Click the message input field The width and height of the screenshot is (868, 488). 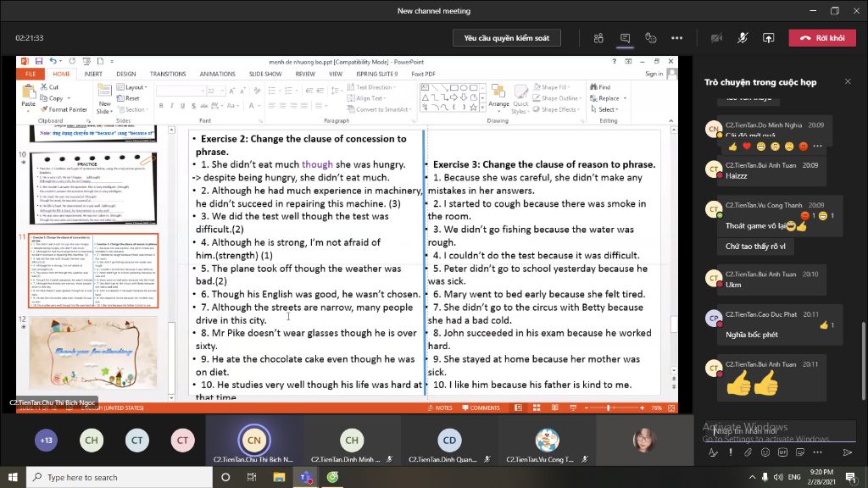click(x=781, y=430)
